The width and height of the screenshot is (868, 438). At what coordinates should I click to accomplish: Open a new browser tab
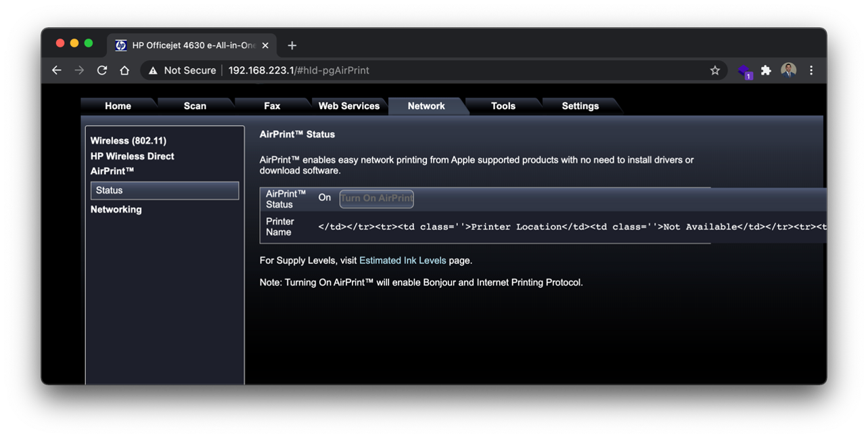point(292,45)
